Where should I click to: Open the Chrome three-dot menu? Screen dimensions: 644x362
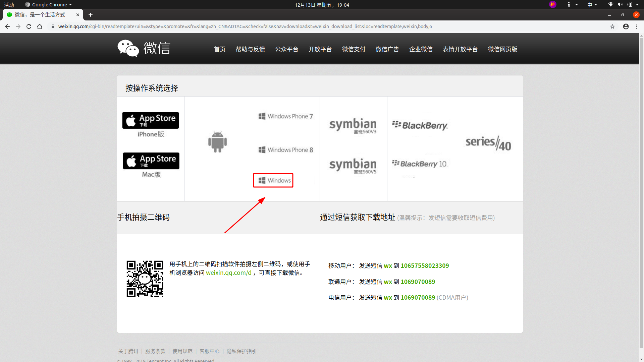click(x=637, y=26)
